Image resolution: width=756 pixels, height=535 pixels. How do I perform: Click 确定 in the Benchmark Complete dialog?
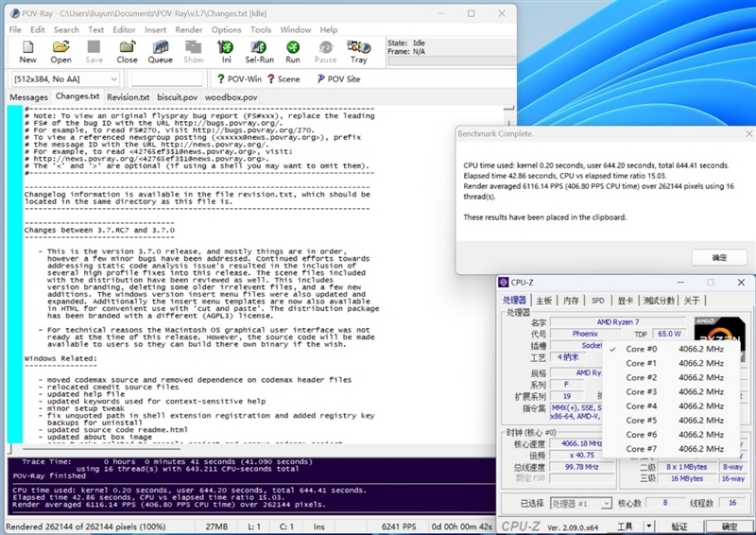[719, 258]
